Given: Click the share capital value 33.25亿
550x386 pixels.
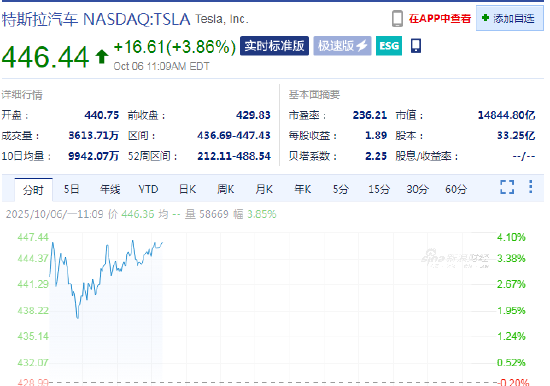Looking at the screenshot, I should pos(516,135).
